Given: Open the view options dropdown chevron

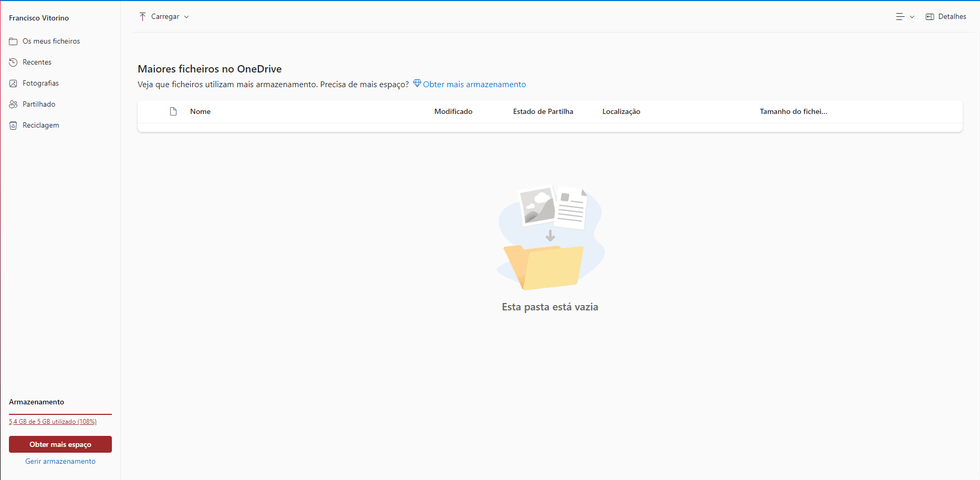Looking at the screenshot, I should (912, 17).
